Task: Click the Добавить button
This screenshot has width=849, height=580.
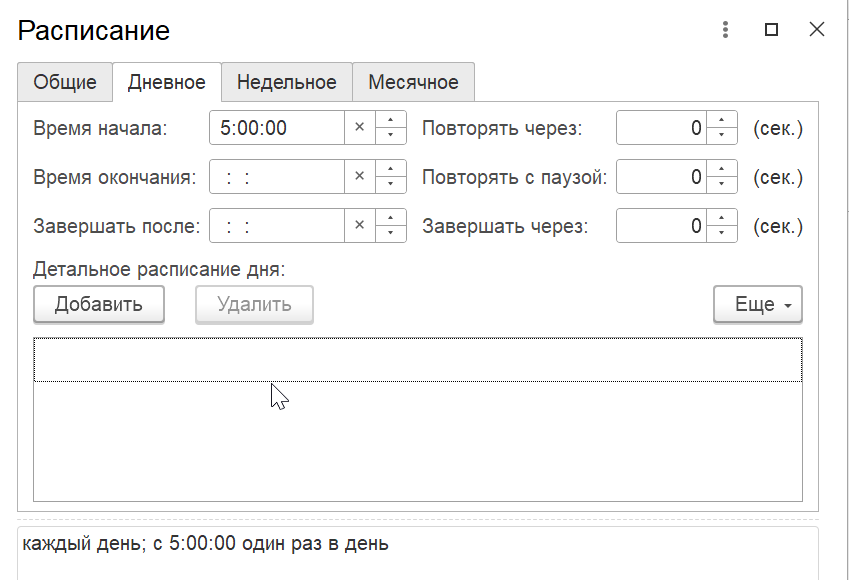Action: (x=99, y=304)
